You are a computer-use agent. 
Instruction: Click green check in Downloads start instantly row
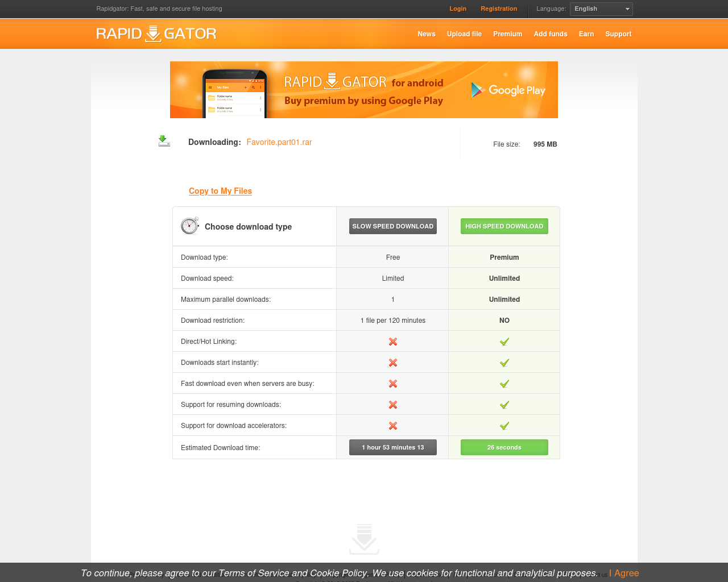tap(504, 363)
